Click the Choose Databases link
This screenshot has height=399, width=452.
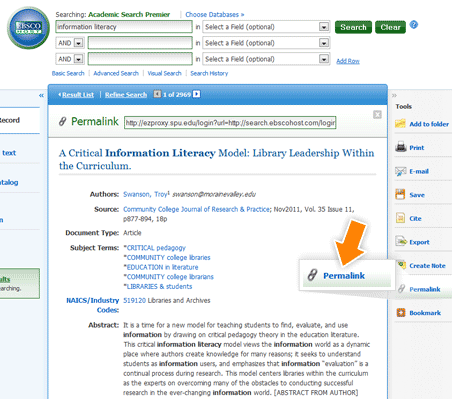pyautogui.click(x=215, y=15)
